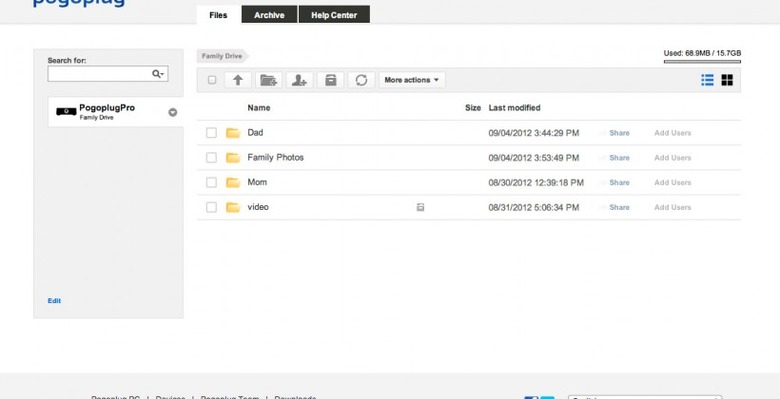Click the date 08/31/2012 5:06:34 PM
Screen dimensions: 780x399
(534, 207)
